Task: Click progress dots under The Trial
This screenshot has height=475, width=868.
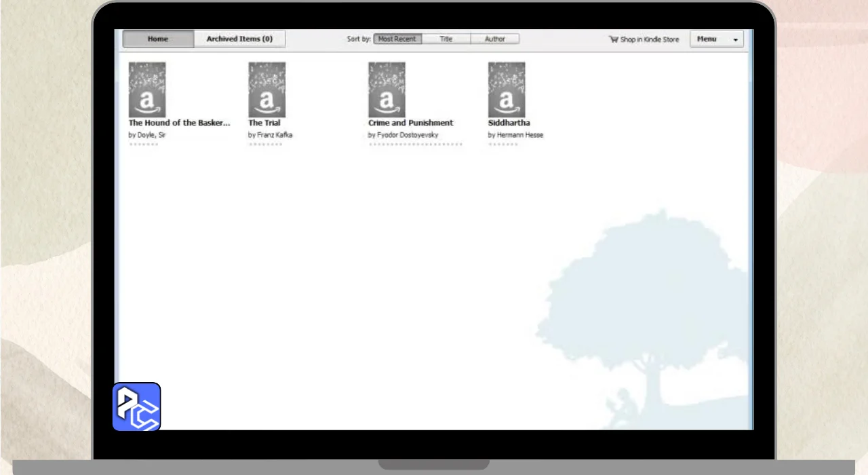Action: pos(265,144)
